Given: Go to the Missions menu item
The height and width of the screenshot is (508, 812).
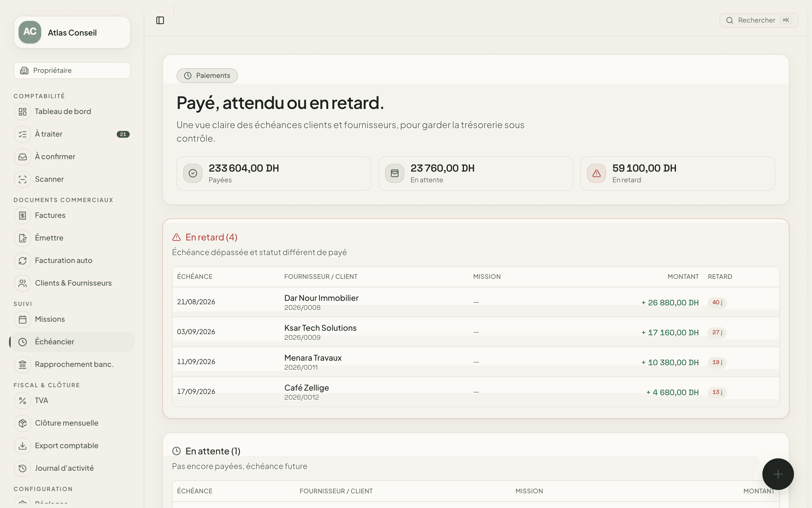Looking at the screenshot, I should (72, 319).
